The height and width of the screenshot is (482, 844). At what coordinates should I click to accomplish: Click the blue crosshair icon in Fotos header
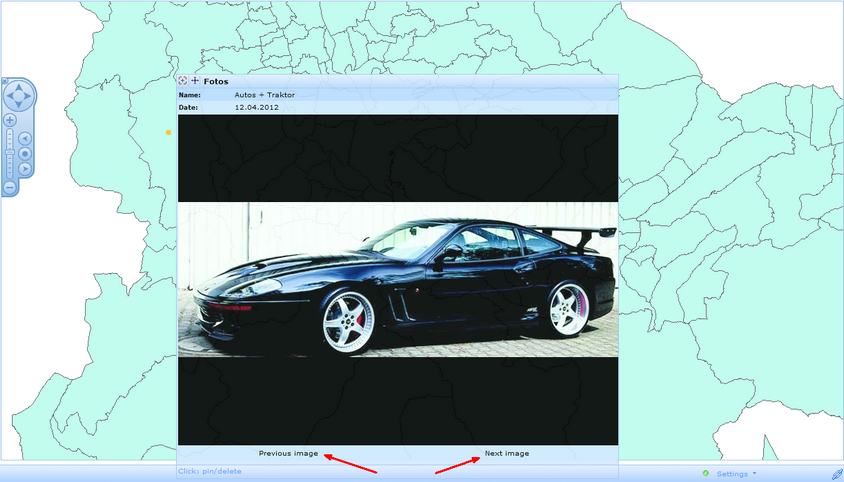coord(195,81)
